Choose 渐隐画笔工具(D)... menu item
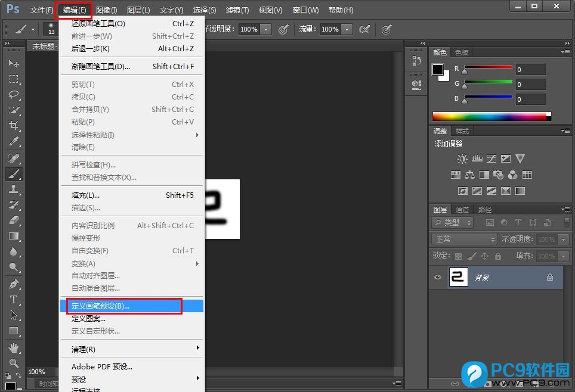 (132, 66)
